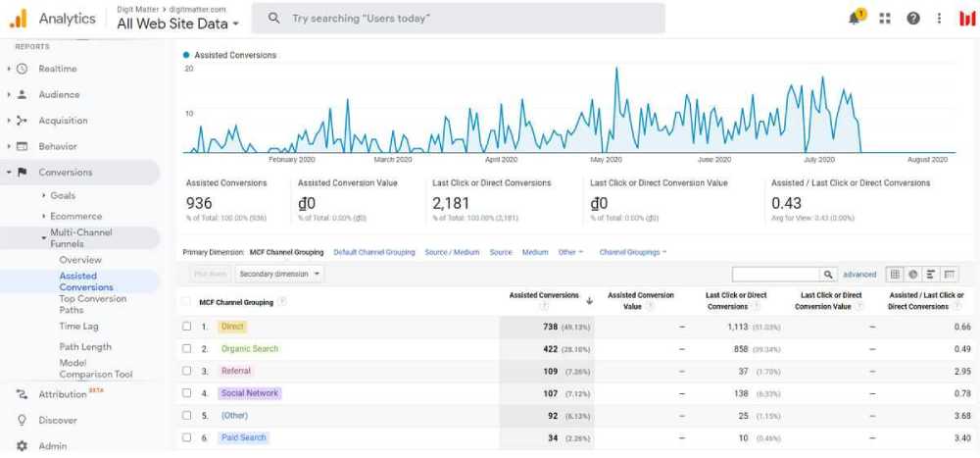Screen dimensions: 980x458
Task: Switch to performance bar view icon
Action: pyautogui.click(x=931, y=274)
